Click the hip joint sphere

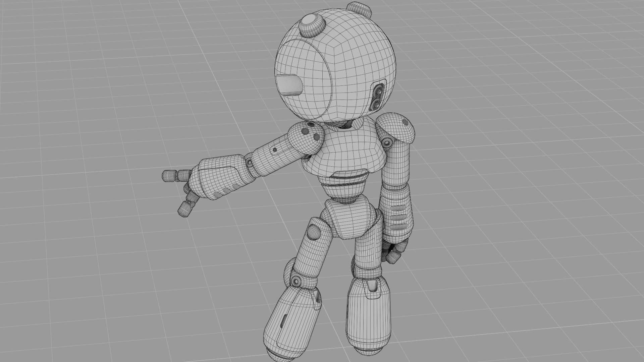point(314,231)
